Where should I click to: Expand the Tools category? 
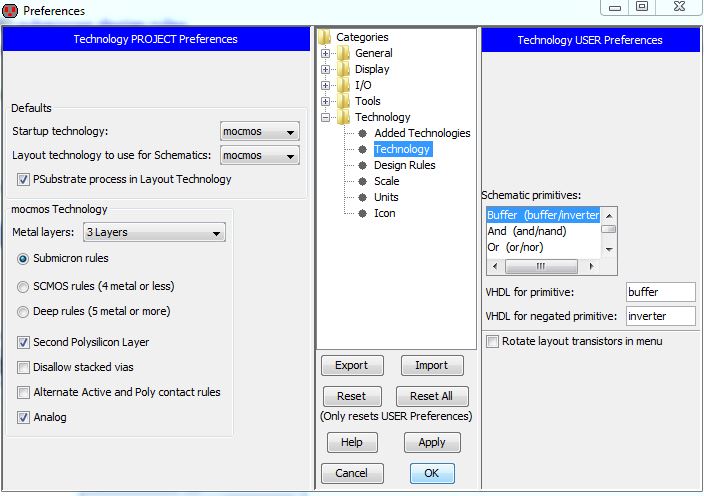click(x=326, y=101)
